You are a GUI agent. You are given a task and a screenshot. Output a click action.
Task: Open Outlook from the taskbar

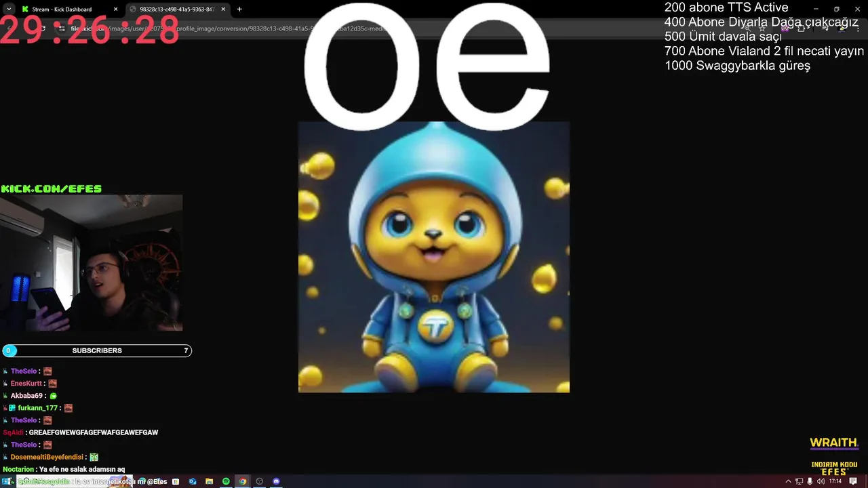coord(193,481)
